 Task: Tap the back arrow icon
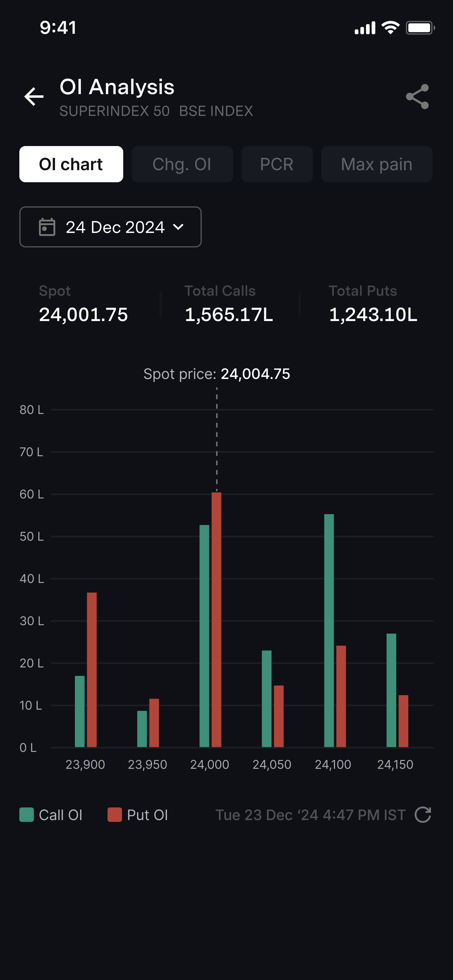pos(34,96)
